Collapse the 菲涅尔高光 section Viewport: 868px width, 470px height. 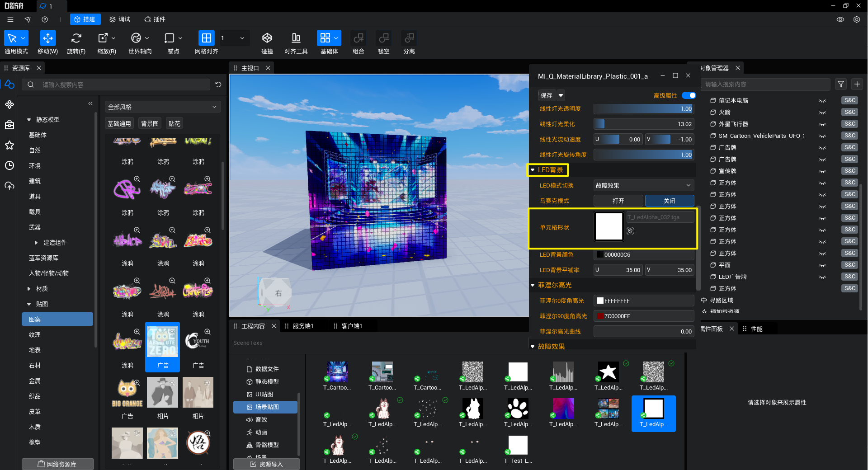coord(533,285)
